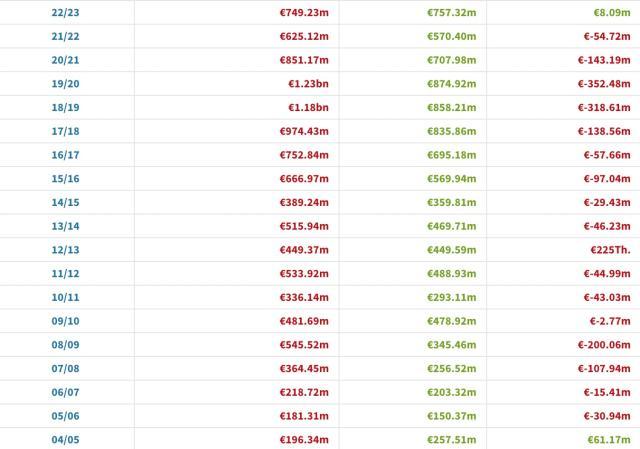This screenshot has width=640, height=449.
Task: Click the €1.23bn expenditure value
Action: (308, 84)
